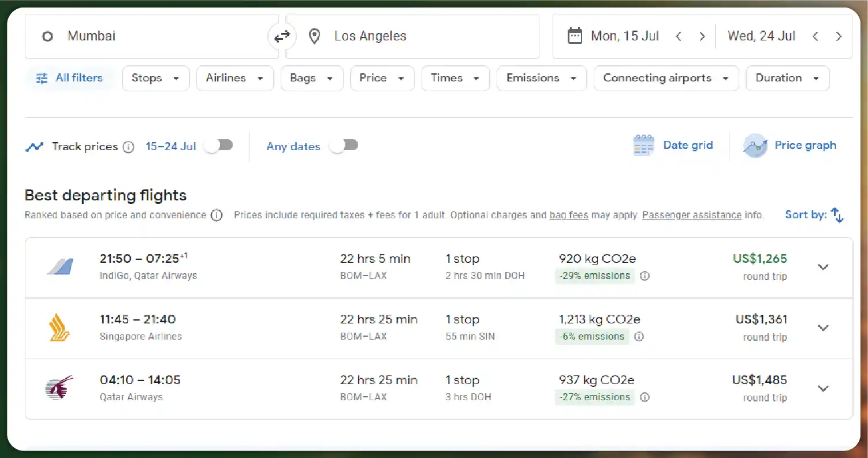The height and width of the screenshot is (458, 868).
Task: Click the Mumbai origin field
Action: point(152,36)
